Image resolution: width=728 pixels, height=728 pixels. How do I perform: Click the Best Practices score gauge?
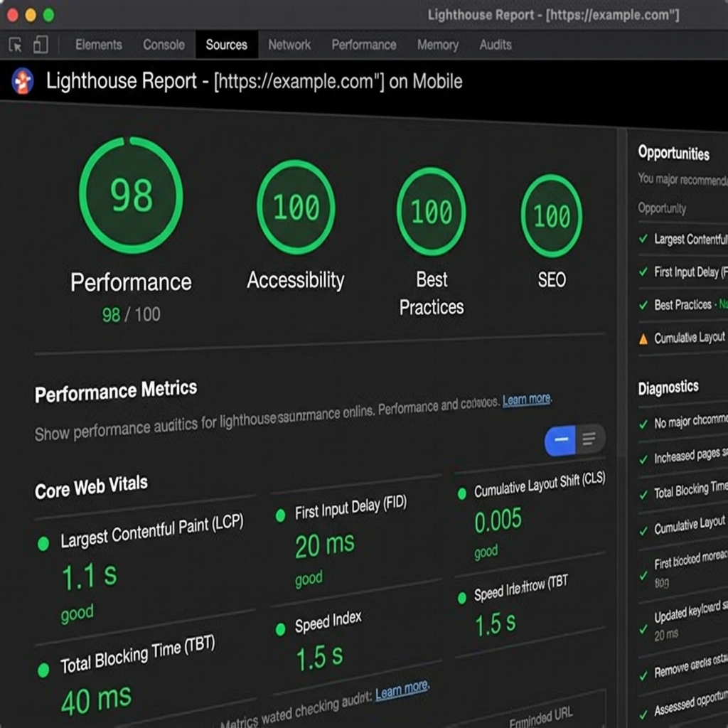(x=432, y=212)
